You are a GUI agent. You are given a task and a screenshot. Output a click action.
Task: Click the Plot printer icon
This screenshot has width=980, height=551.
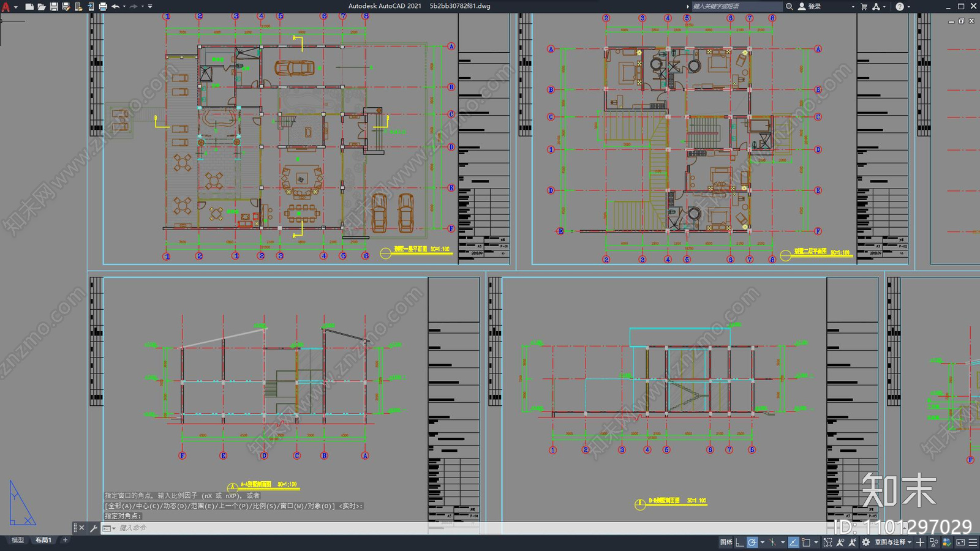[x=103, y=7]
